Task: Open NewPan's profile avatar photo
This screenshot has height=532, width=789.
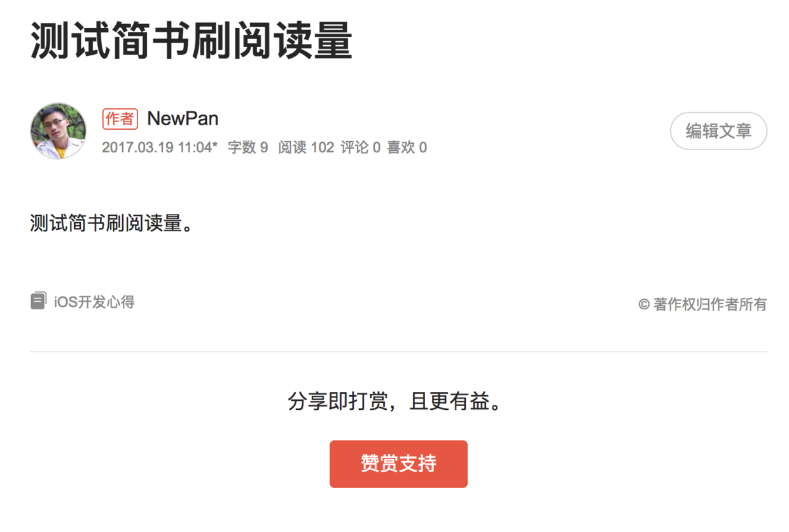Action: (x=58, y=130)
